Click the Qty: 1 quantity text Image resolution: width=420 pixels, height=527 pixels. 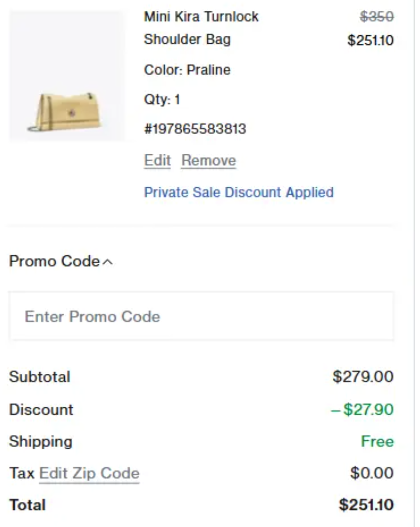162,100
